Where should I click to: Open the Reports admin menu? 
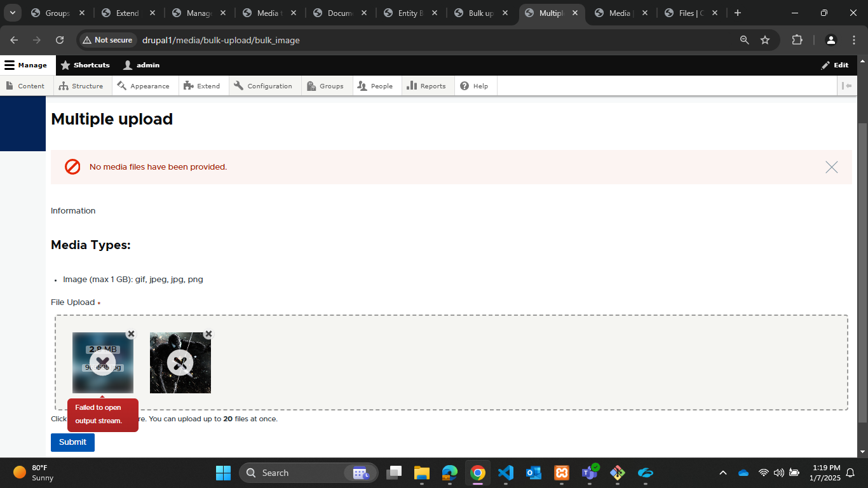point(426,86)
